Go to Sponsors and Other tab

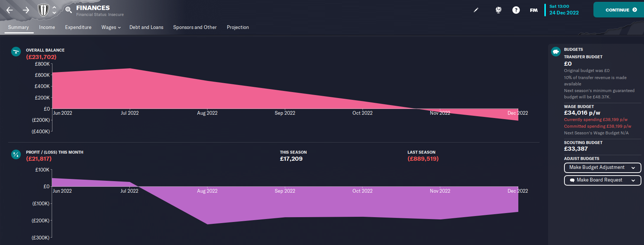tap(195, 27)
